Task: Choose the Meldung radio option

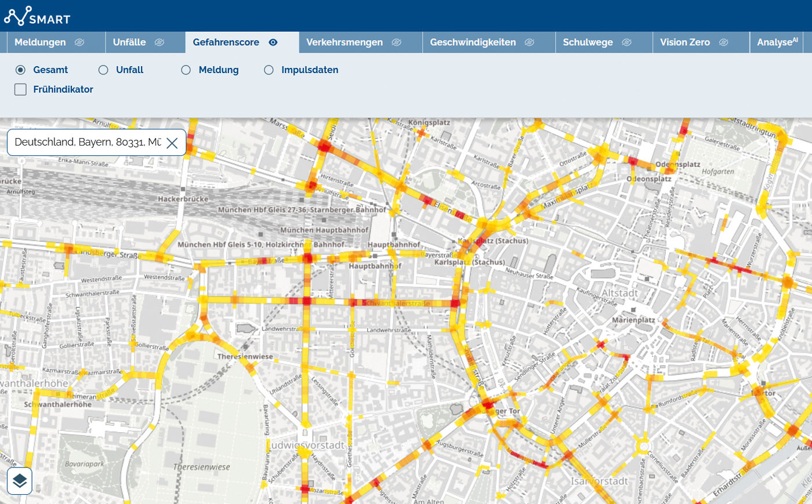Action: (186, 70)
